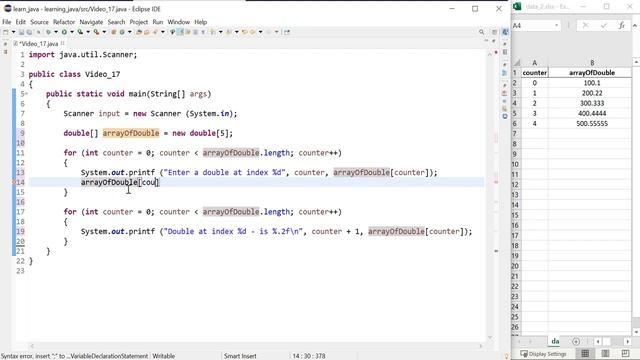The image size is (640, 360).
Task: Close the Video_17.java editor tab
Action: click(62, 43)
